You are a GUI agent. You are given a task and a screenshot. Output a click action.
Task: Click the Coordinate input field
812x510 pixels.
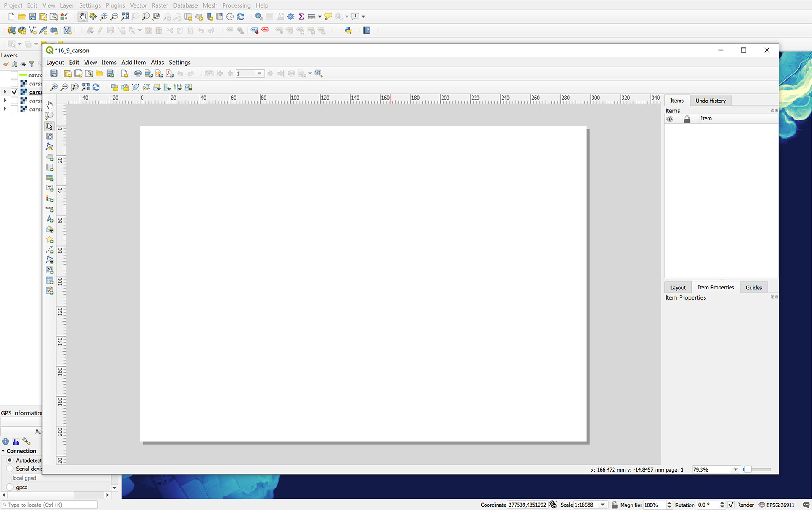pyautogui.click(x=527, y=505)
